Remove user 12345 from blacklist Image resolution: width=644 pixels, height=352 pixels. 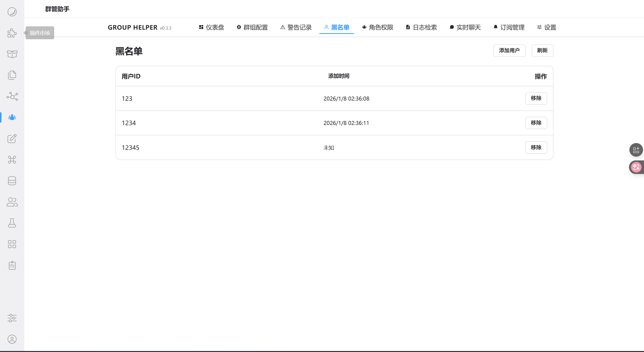tap(536, 147)
